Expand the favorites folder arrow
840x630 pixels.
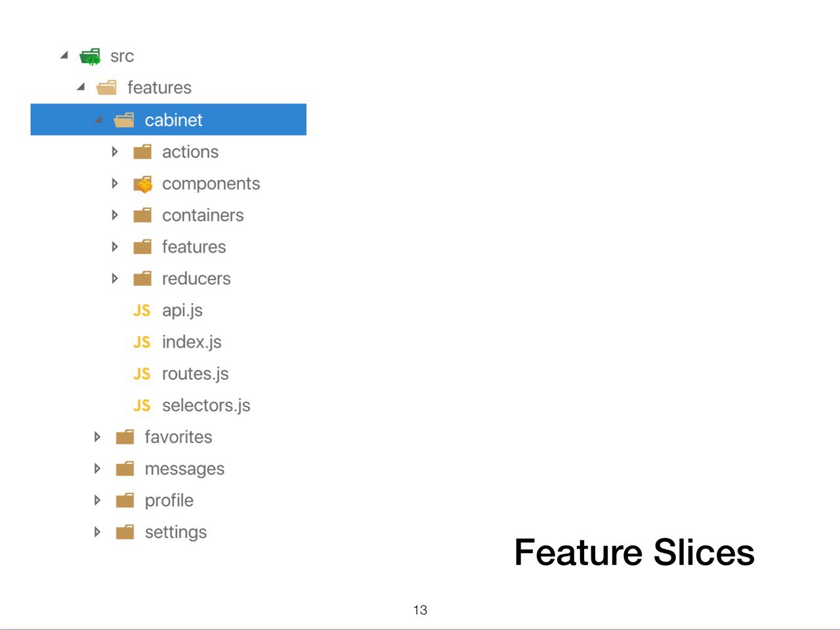pos(97,436)
